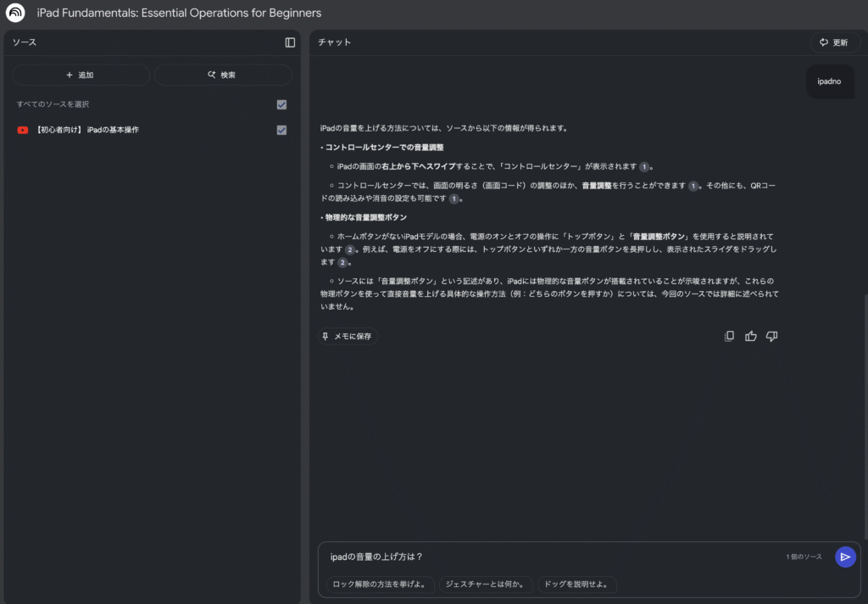Click citation 2 after 説明されています
868x604 pixels.
click(350, 250)
